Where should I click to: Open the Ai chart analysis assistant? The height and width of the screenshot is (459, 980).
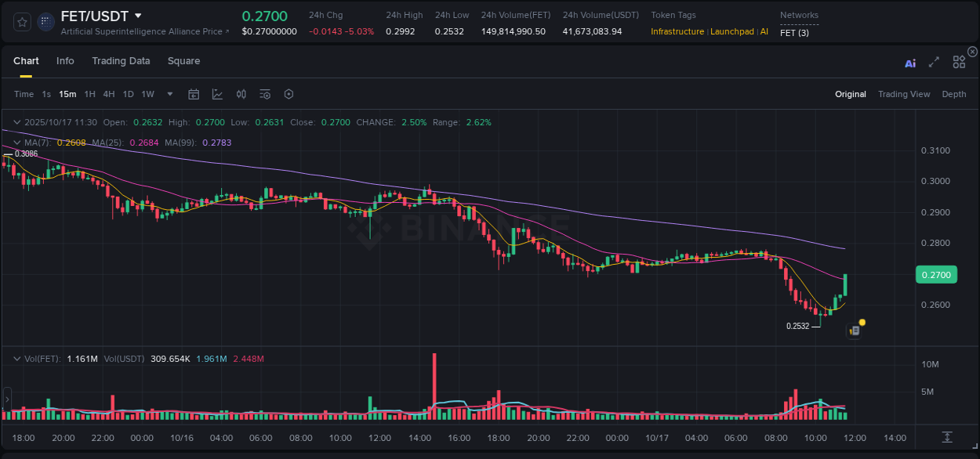tap(909, 63)
